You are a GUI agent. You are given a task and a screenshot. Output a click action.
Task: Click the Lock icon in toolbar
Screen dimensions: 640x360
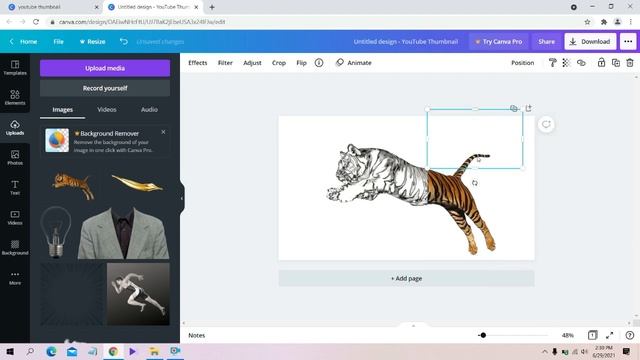coord(601,62)
